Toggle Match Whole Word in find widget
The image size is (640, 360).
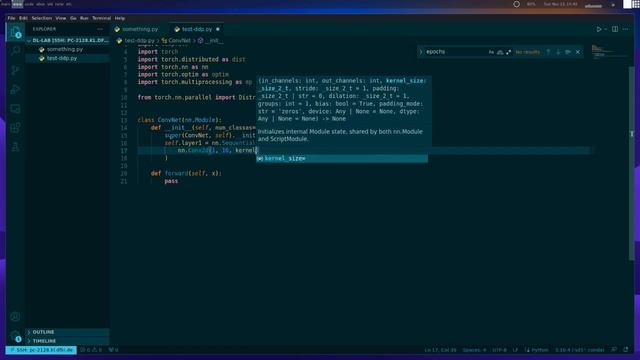500,52
